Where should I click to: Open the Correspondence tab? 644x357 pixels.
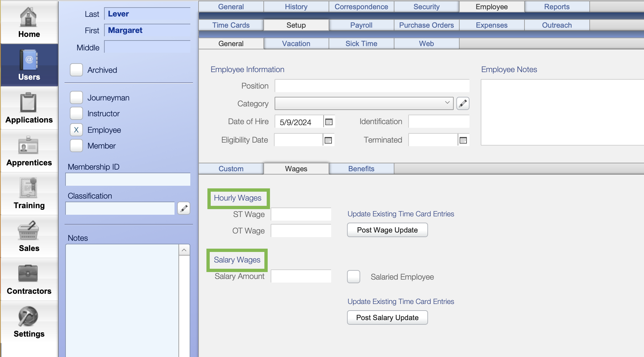361,7
